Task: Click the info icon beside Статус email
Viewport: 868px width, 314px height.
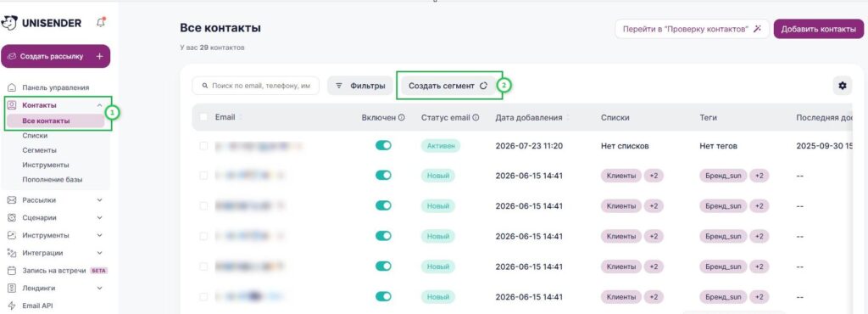Action: pos(476,117)
